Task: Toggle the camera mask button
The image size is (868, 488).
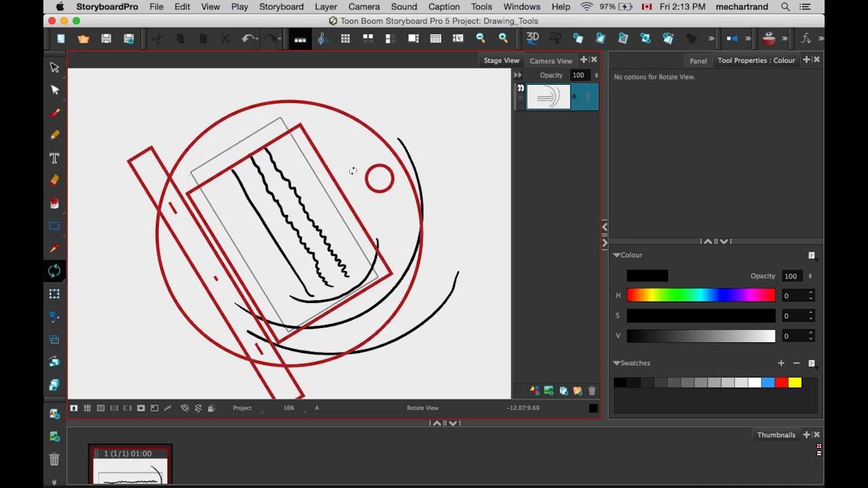Action: point(141,408)
